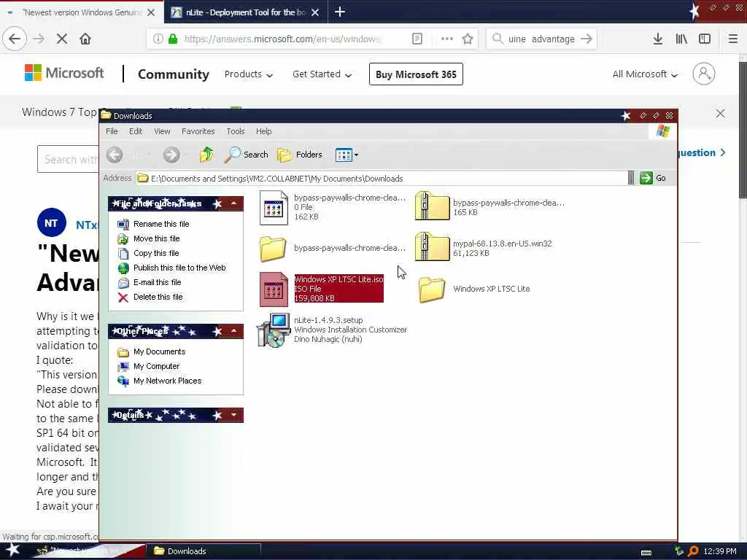The image size is (747, 560).
Task: Select Windows XP LTSC Lite.iso file
Action: (x=322, y=289)
